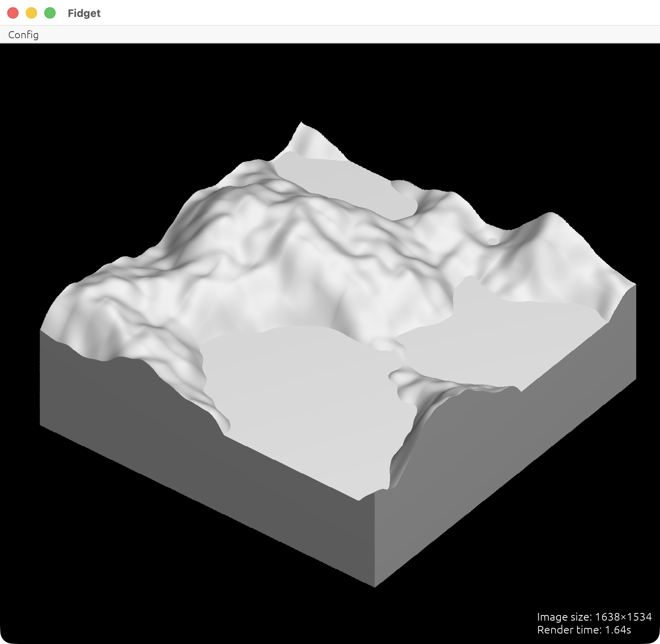Click the far left corner of terrain block

40,331
